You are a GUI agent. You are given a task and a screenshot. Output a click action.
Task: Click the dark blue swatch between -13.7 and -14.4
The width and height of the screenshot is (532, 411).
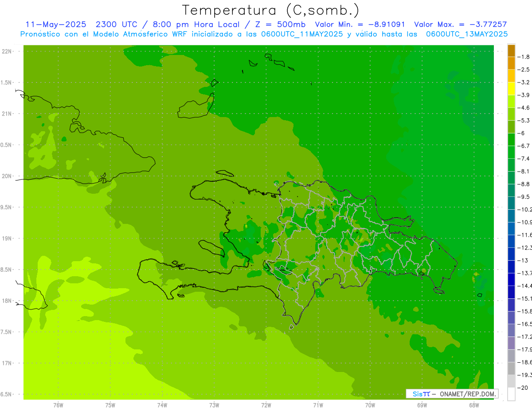click(511, 279)
